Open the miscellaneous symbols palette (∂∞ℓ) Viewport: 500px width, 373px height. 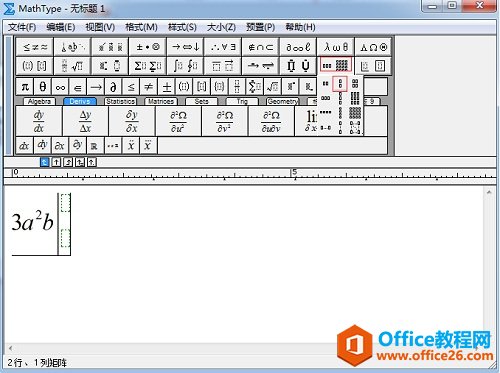click(298, 47)
